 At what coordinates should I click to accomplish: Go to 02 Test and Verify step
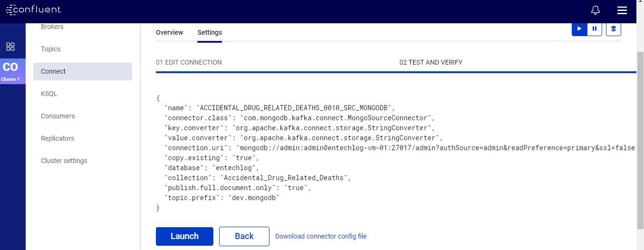[x=431, y=62]
